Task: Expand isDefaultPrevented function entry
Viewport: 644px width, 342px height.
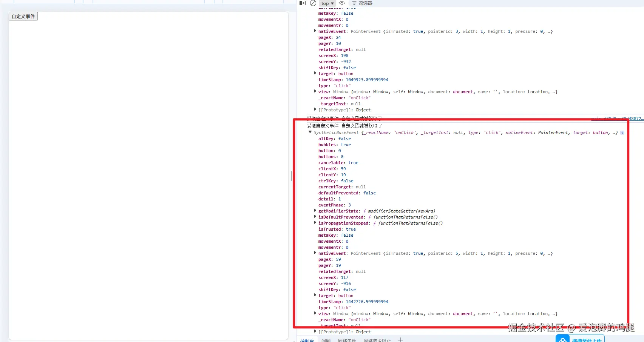Action: [x=315, y=217]
